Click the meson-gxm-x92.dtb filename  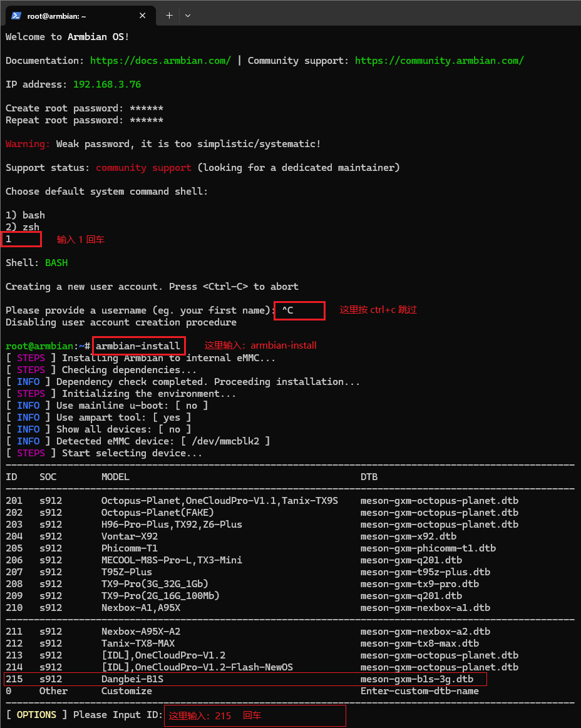pos(408,536)
